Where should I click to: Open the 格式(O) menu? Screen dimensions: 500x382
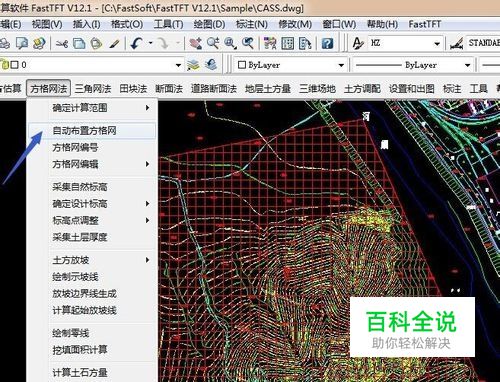(127, 24)
